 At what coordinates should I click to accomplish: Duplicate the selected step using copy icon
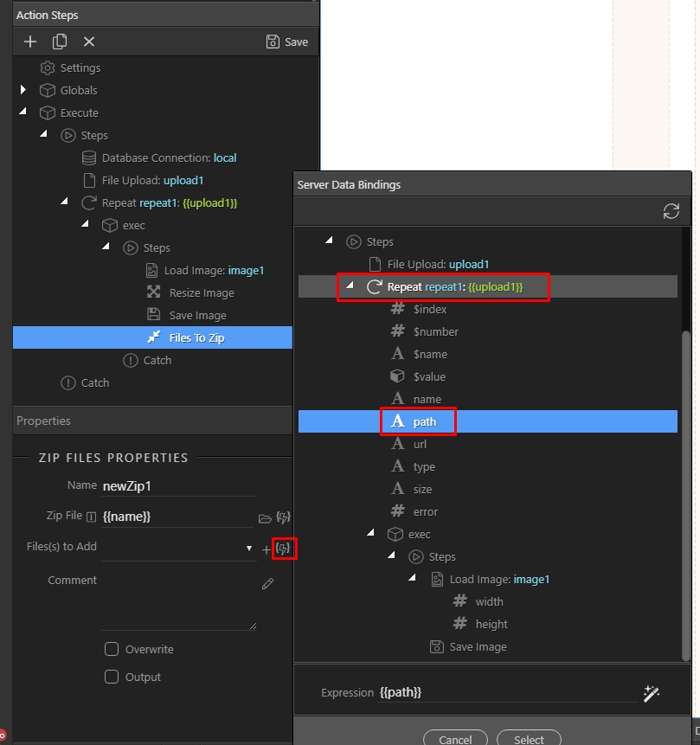(x=59, y=41)
